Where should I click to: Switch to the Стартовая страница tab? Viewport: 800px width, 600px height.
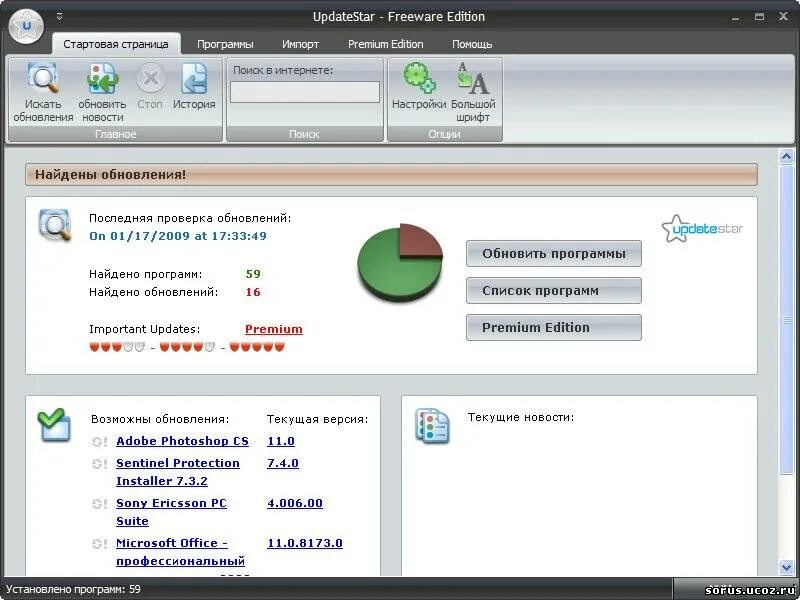pos(116,44)
